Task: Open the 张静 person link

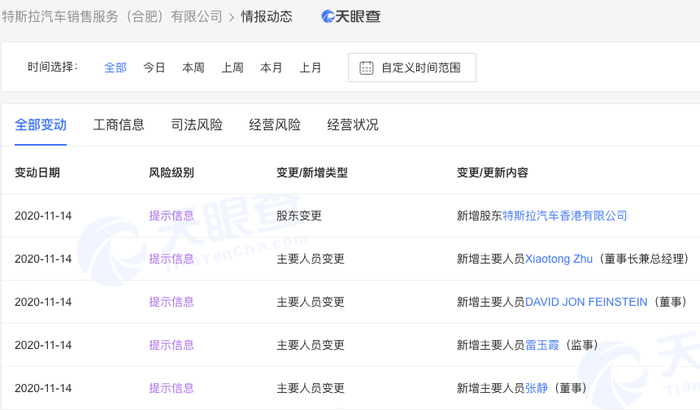Action: (536, 388)
